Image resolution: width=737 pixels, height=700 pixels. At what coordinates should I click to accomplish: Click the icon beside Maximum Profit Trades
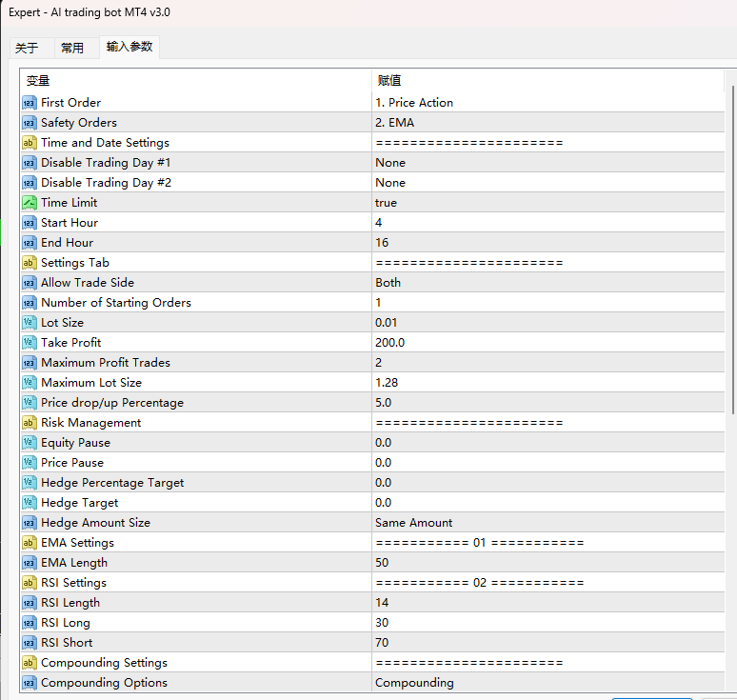30,363
